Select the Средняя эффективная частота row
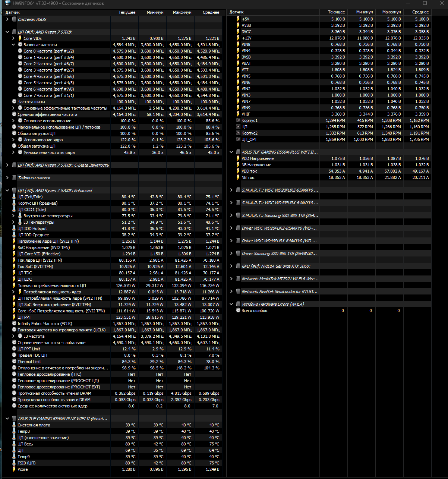Image resolution: width=448 pixels, height=479 pixels. coord(112,114)
